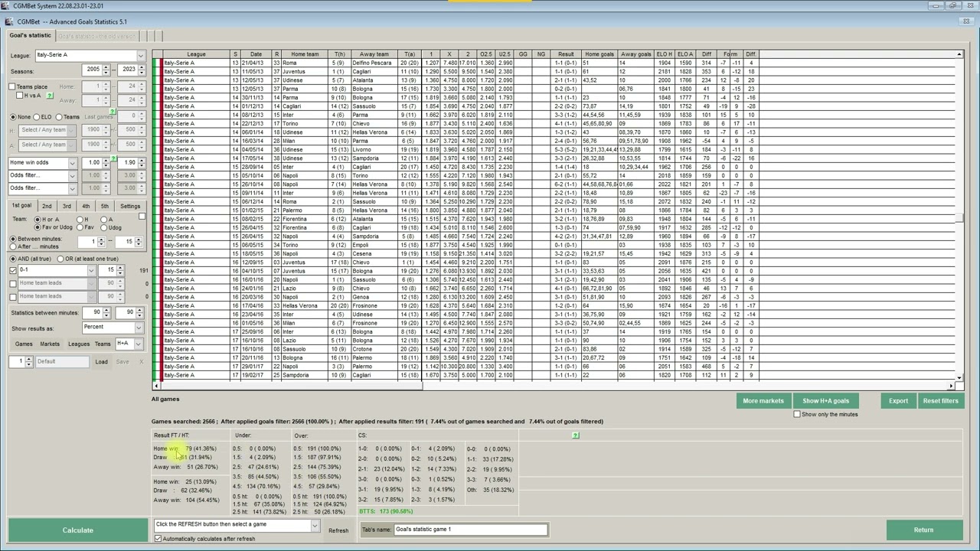Screen dimensions: 980x551
Task: Select the 3rd goal tab
Action: 67,206
